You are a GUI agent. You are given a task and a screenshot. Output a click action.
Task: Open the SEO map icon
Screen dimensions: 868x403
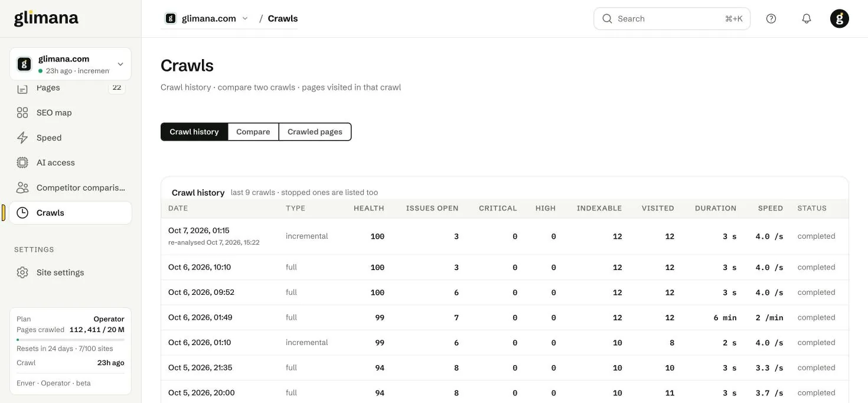pyautogui.click(x=22, y=112)
